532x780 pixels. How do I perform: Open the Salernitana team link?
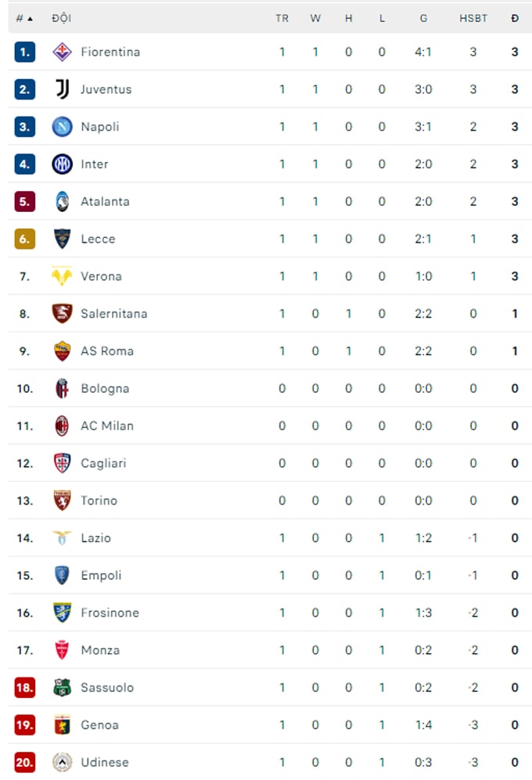[x=114, y=314]
